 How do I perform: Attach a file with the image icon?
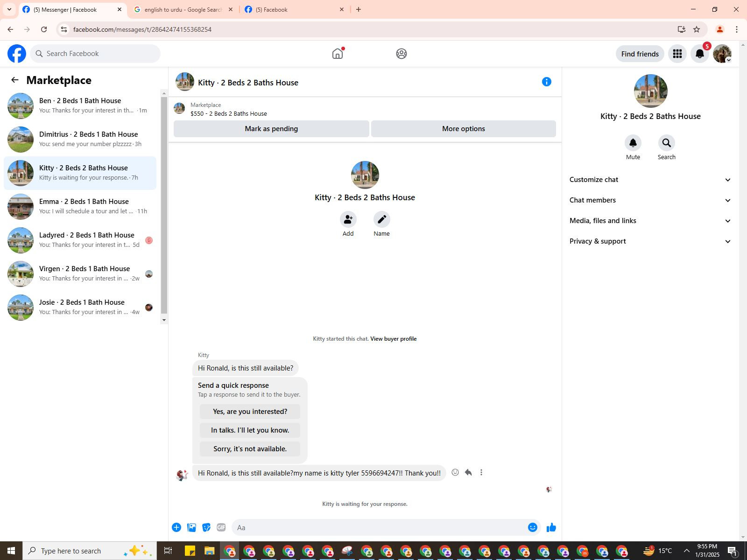click(x=191, y=527)
